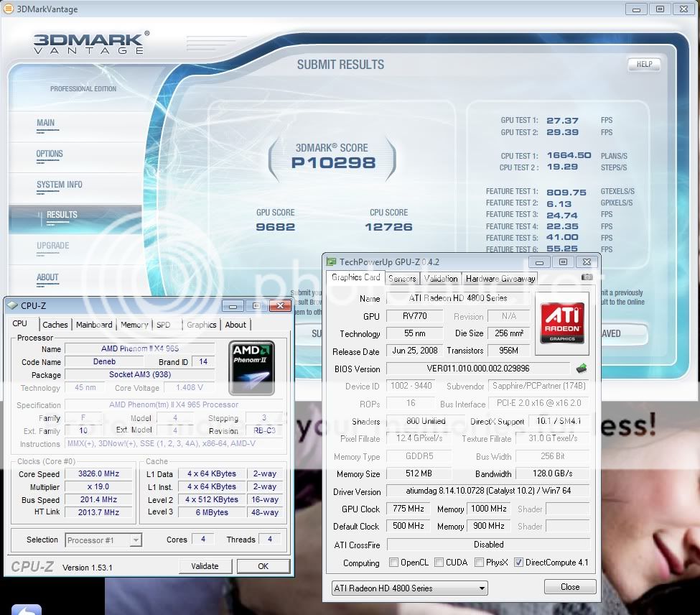Click the Bandwidth value 128.0 GB/s
Viewport: 700px width, 615px height.
point(552,473)
